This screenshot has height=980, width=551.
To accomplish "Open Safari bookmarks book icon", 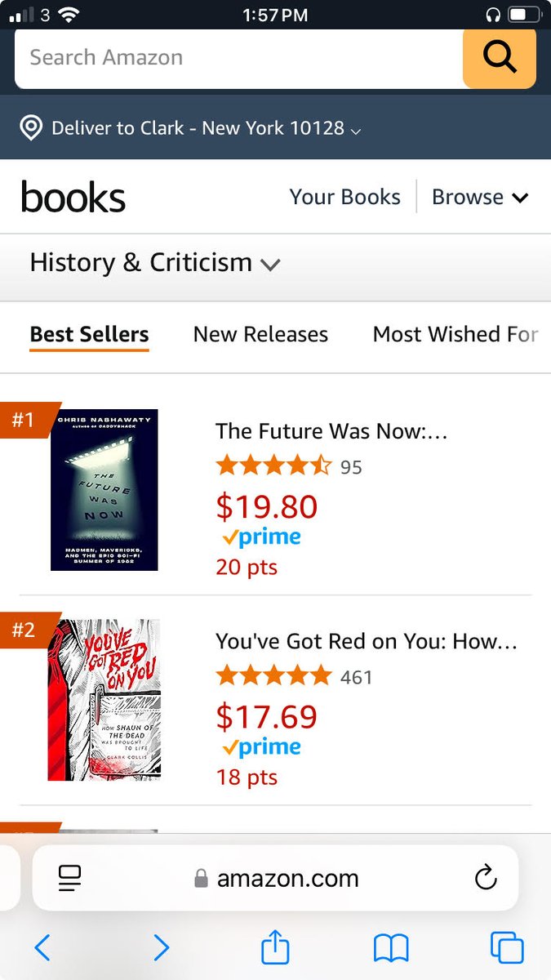I will pyautogui.click(x=391, y=948).
